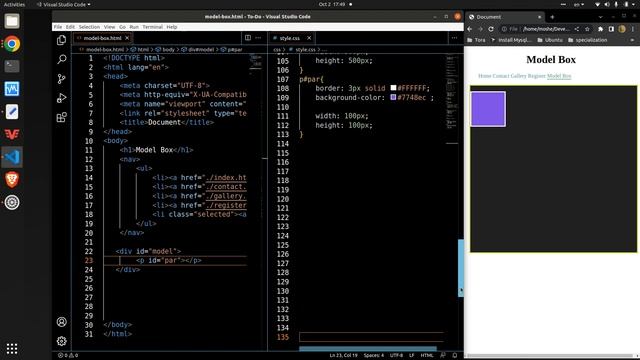Open the Explorer view in the activity bar
The width and height of the screenshot is (640, 360).
(x=62, y=40)
